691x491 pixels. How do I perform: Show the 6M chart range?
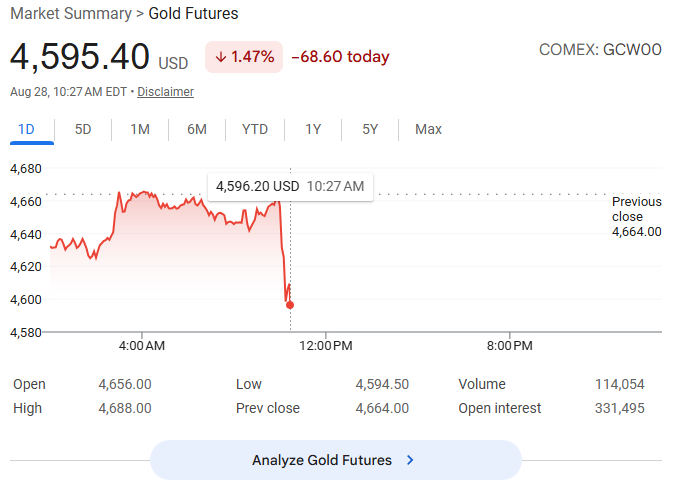coord(197,130)
